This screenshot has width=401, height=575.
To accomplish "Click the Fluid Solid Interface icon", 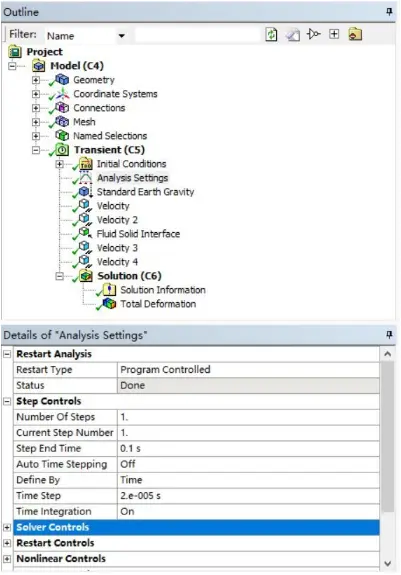I will coord(85,233).
